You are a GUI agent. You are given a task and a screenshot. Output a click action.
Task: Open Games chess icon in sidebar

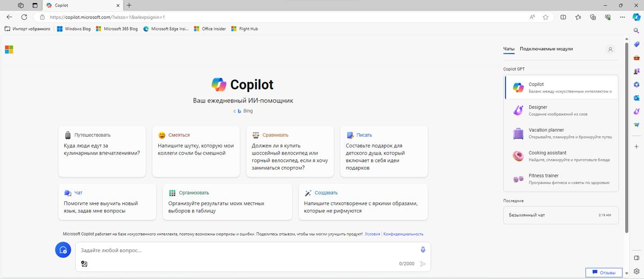pyautogui.click(x=636, y=71)
